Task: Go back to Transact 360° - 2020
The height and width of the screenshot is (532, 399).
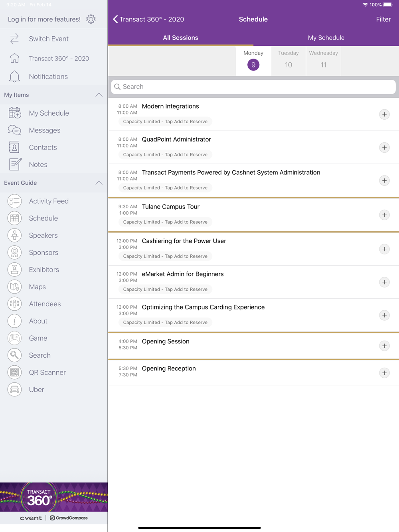Action: point(148,19)
